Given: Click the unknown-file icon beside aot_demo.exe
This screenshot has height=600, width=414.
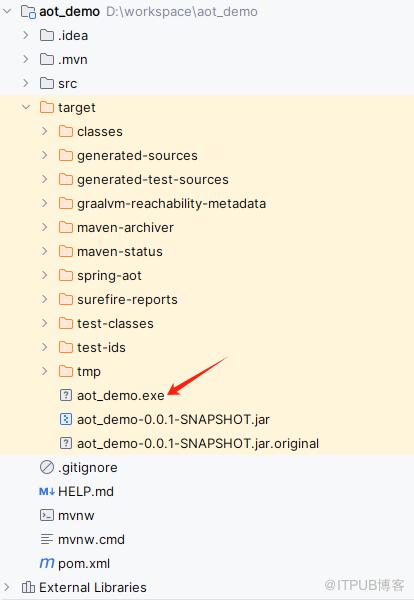Looking at the screenshot, I should (x=66, y=395).
